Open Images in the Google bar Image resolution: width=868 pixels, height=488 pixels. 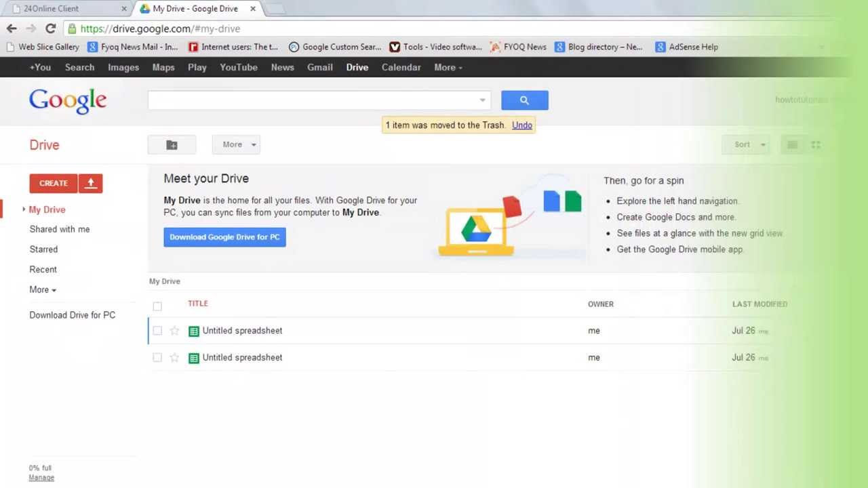point(123,67)
